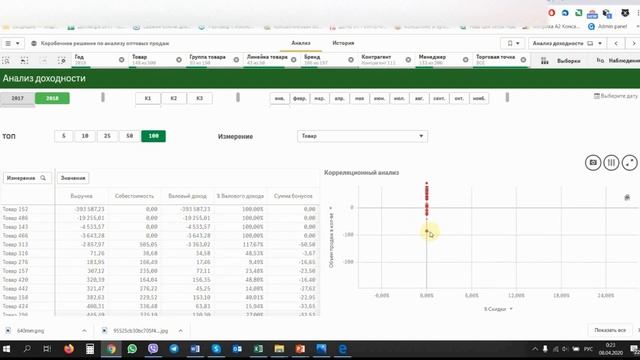The image size is (640, 360).
Task: Step forward in selections
Action: point(43,60)
